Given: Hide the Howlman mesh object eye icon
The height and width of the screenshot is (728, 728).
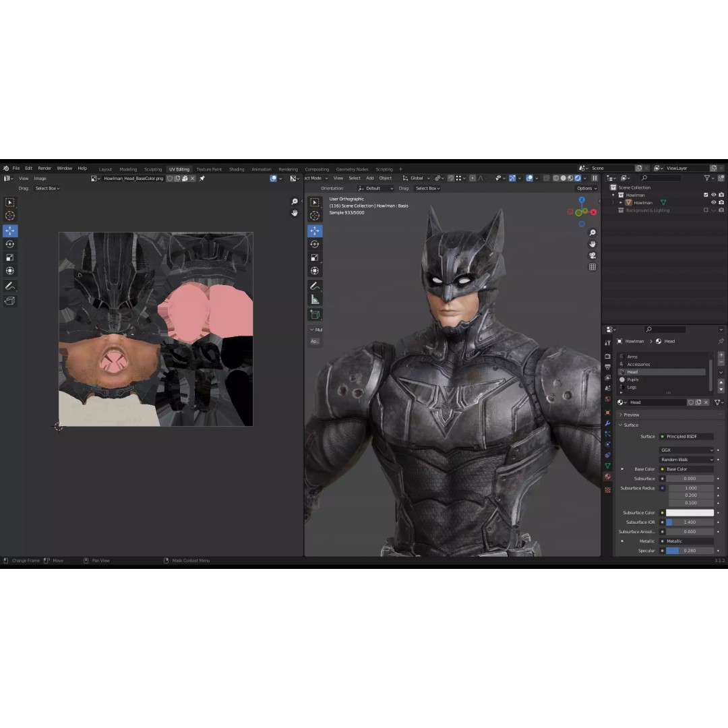Looking at the screenshot, I should pyautogui.click(x=714, y=202).
